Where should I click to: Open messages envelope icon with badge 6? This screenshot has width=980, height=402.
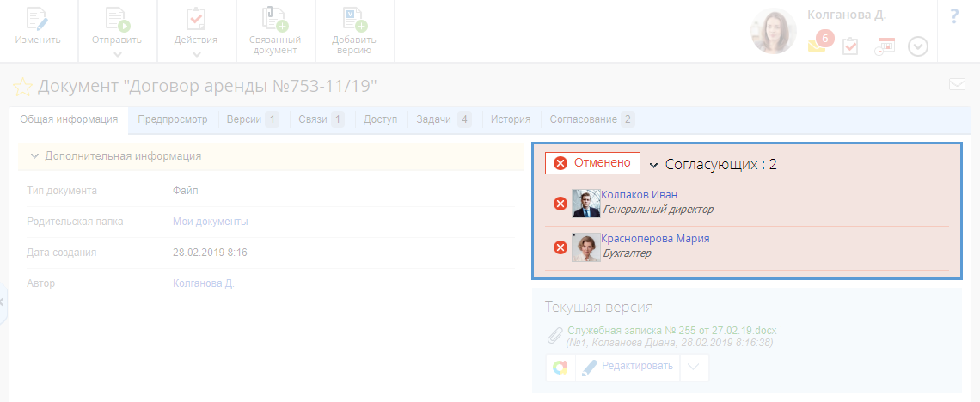(817, 46)
